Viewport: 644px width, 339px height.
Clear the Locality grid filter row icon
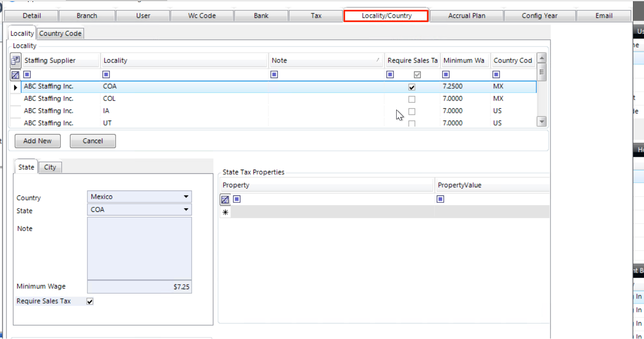click(15, 75)
